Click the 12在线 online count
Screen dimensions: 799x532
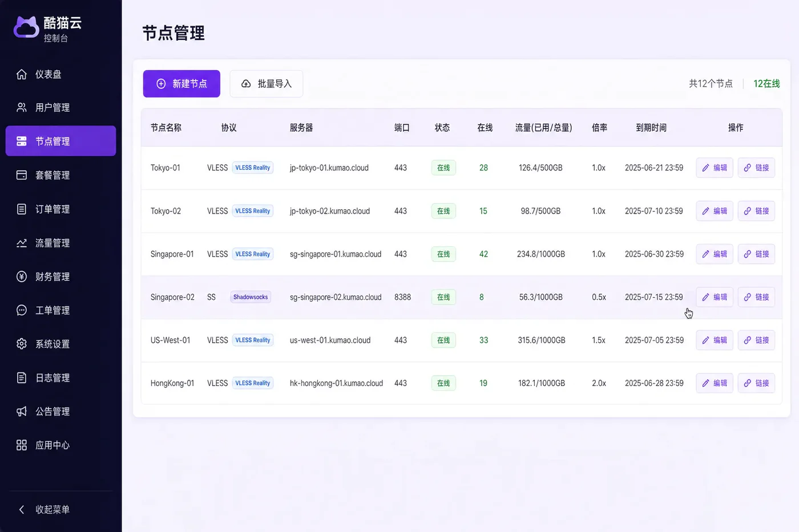(766, 84)
